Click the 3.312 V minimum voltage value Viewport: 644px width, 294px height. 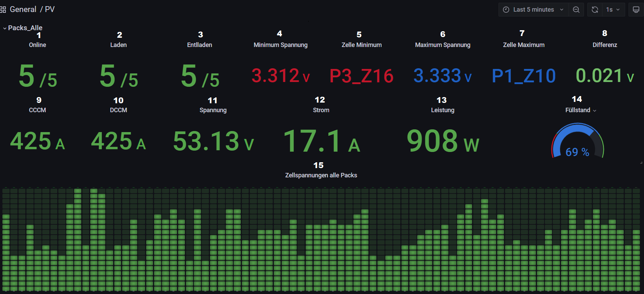tap(281, 76)
